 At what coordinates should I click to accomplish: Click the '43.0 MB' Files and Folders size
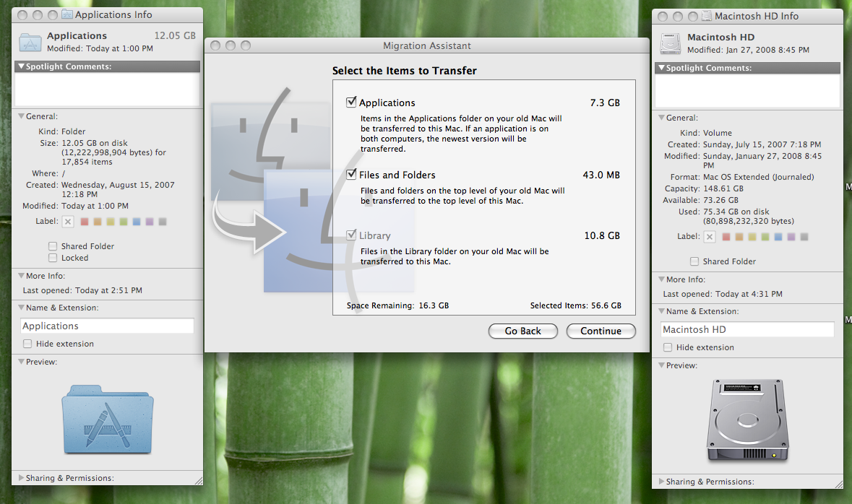601,175
